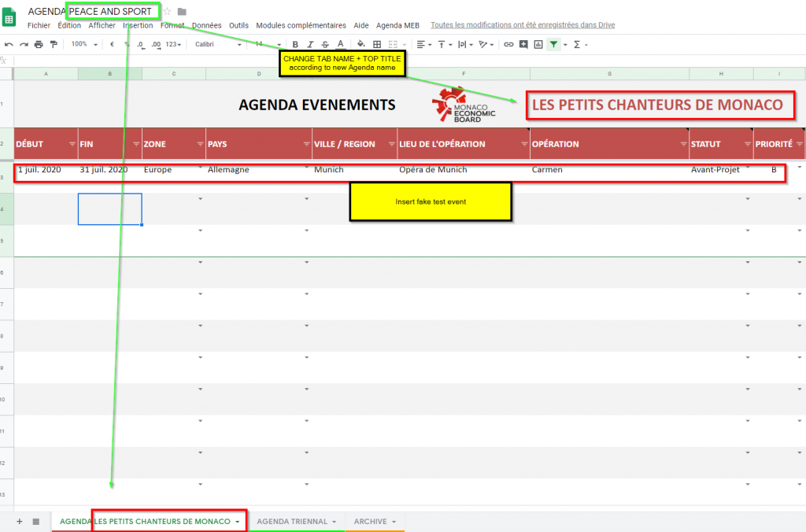Click 'Toutes les modifications ont été enregistrées dans Drive'
This screenshot has width=806, height=532.
pyautogui.click(x=521, y=24)
